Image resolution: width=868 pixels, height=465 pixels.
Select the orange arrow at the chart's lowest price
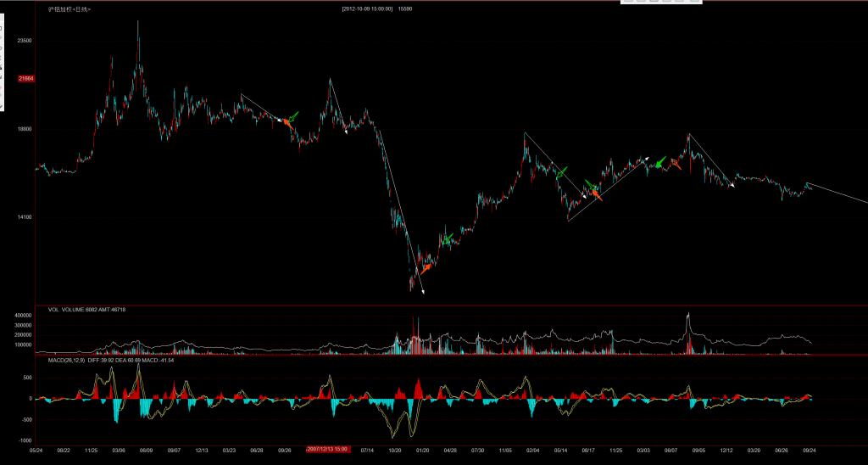click(x=426, y=267)
